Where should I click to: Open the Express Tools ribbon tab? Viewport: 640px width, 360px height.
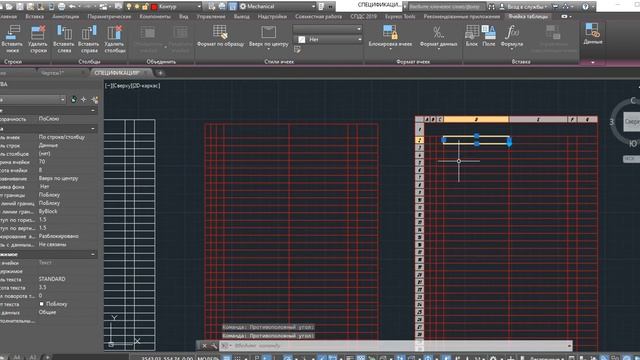tap(400, 17)
